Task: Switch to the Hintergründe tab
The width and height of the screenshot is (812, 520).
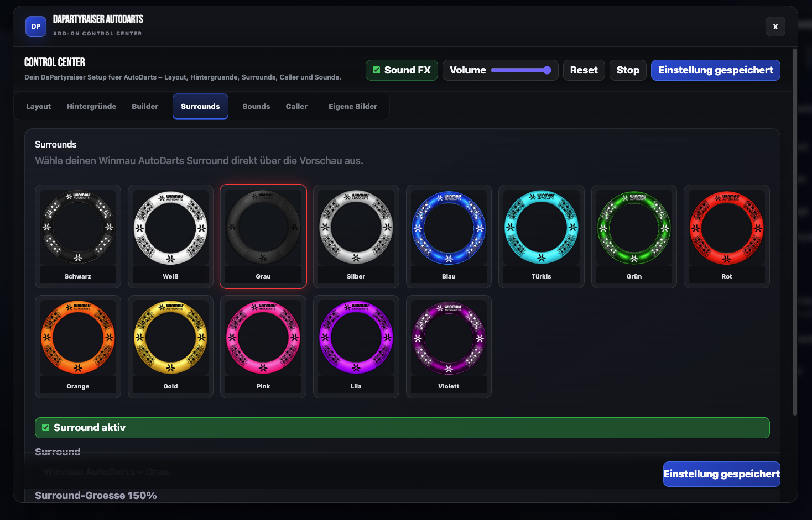Action: click(91, 107)
